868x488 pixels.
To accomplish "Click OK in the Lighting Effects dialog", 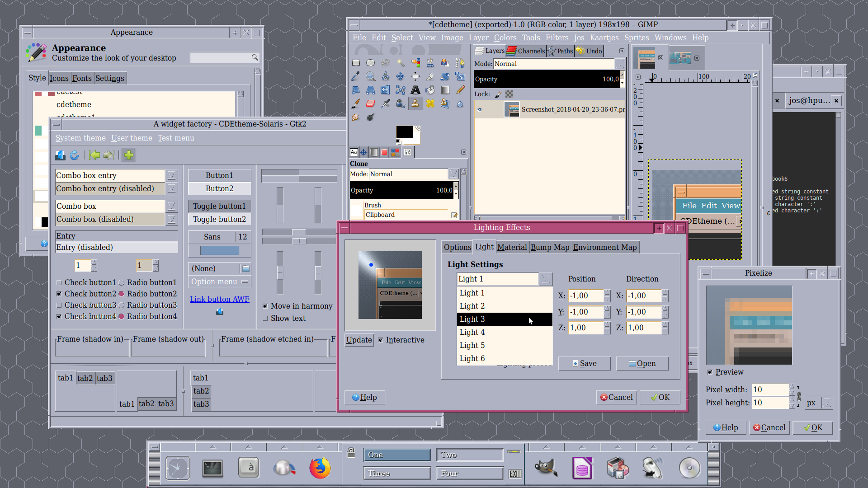I will (660, 397).
